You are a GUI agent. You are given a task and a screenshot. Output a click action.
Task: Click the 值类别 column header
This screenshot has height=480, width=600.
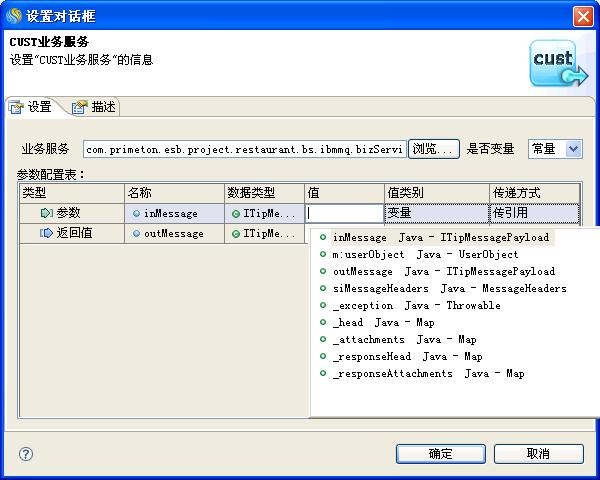437,193
